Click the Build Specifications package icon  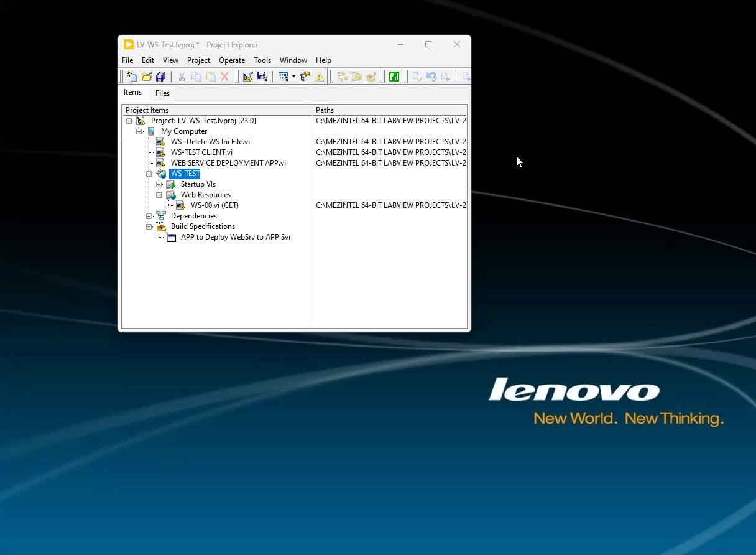pos(162,226)
